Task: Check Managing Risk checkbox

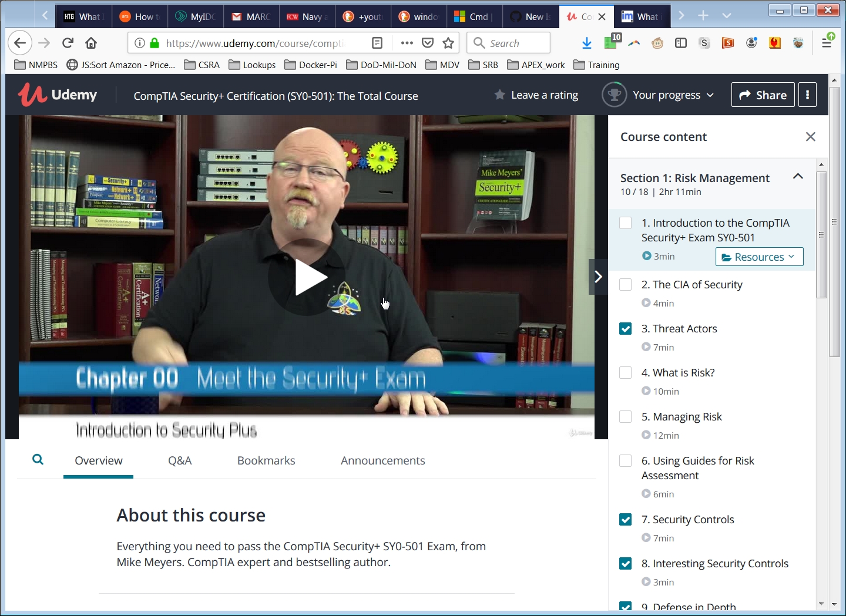Action: pyautogui.click(x=626, y=417)
